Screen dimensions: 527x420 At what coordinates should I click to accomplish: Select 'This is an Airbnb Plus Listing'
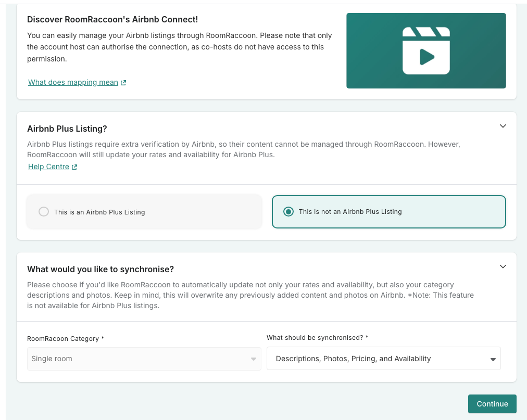[x=144, y=212]
